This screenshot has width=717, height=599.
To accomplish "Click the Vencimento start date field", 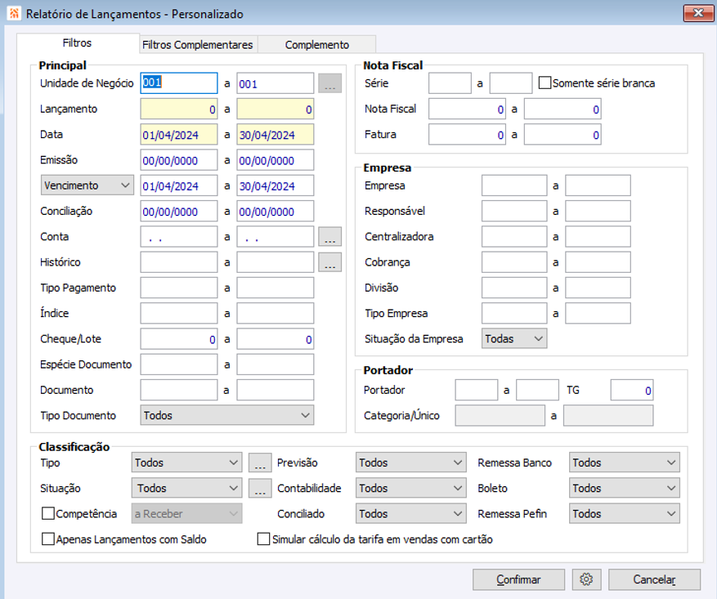I will click(179, 186).
